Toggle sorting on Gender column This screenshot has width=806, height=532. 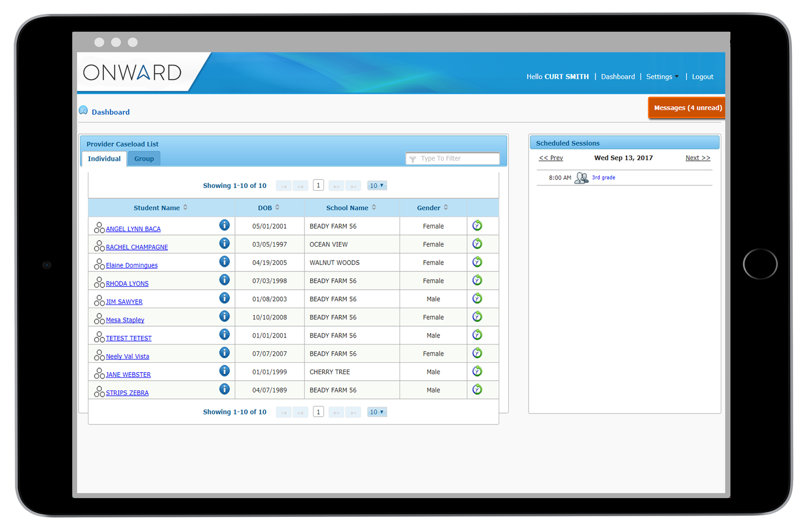pos(446,207)
